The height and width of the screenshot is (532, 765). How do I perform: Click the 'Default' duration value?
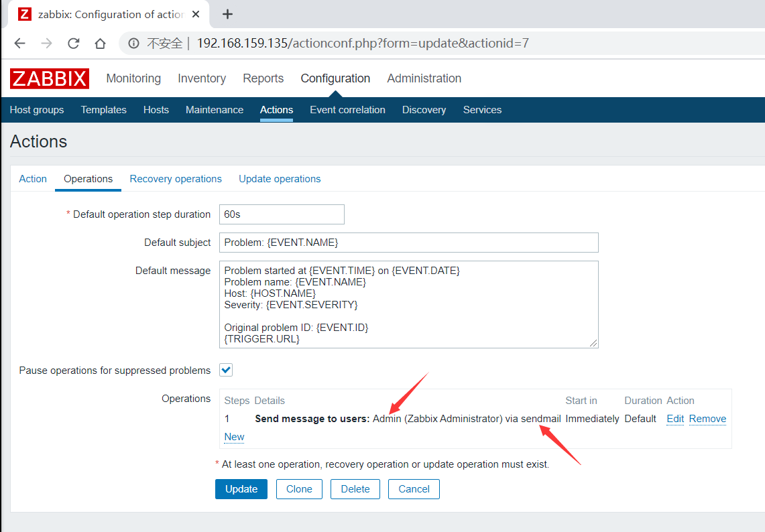[x=640, y=419]
